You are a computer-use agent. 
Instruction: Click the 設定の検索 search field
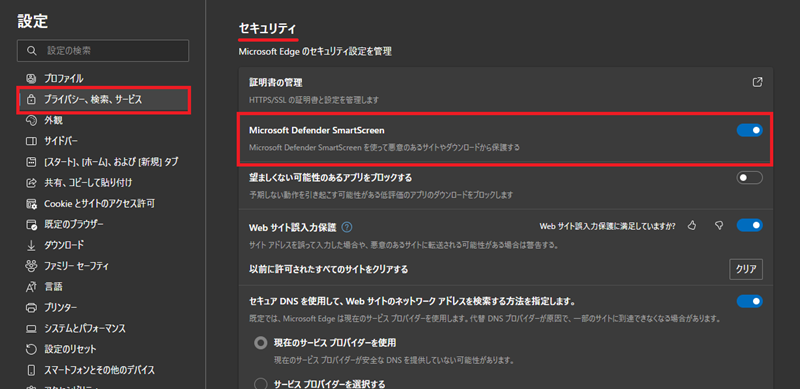[x=103, y=51]
